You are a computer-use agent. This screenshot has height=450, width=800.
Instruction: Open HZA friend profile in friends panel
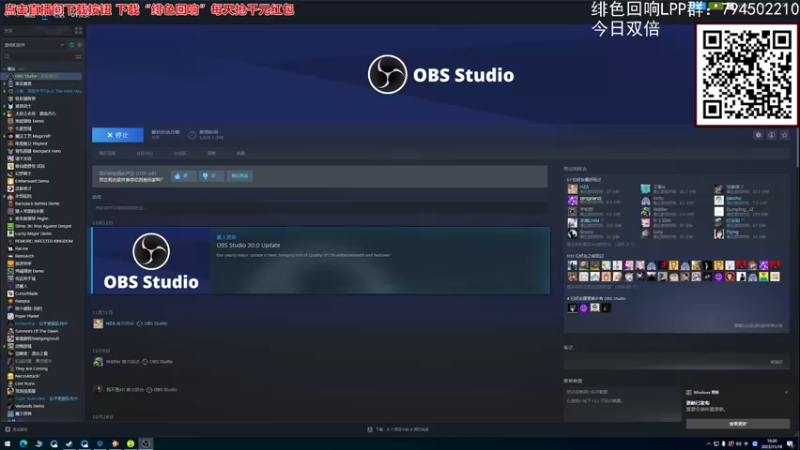click(x=592, y=189)
